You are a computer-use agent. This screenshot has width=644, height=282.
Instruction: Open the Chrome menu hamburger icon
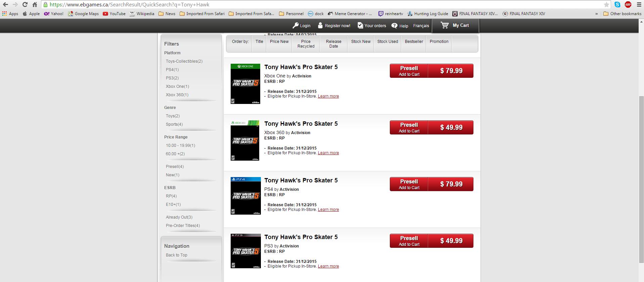point(639,5)
